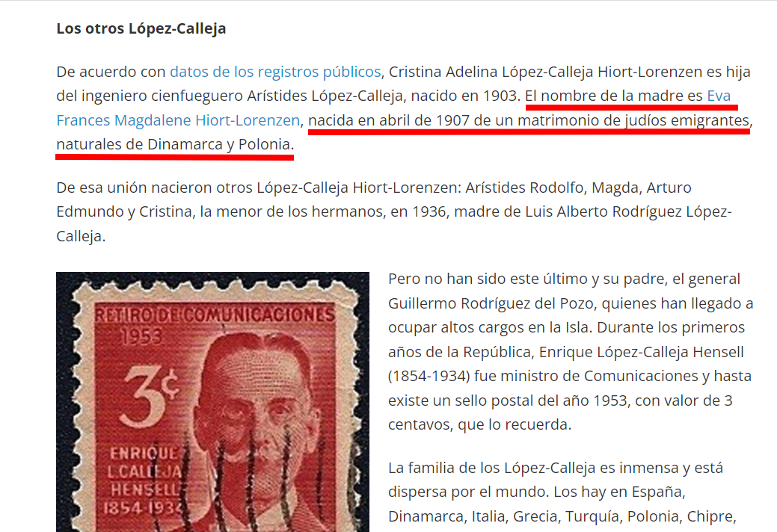Click 'ENRIQUE L.CALLEJA HENSELL' name on the stamp

point(144,471)
